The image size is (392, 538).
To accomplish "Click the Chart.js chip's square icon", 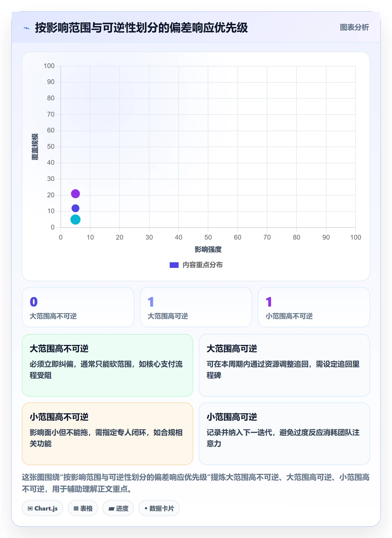I will pyautogui.click(x=30, y=509).
